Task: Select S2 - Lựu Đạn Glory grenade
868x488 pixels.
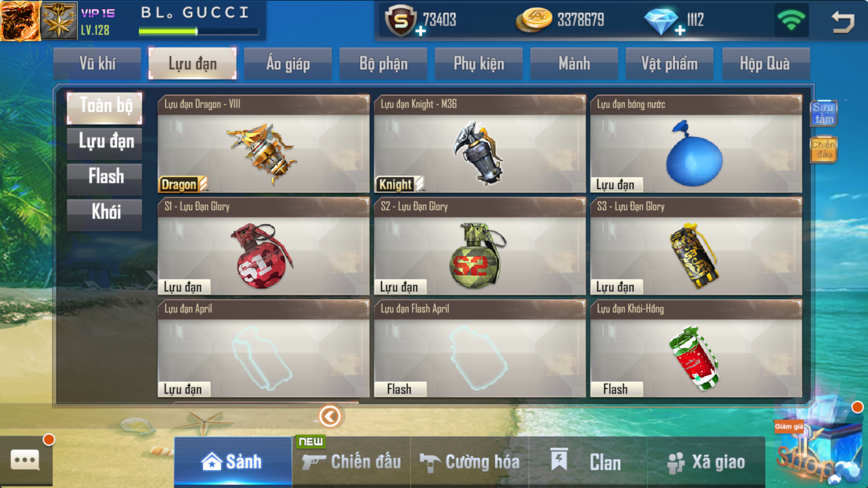Action: pyautogui.click(x=480, y=247)
